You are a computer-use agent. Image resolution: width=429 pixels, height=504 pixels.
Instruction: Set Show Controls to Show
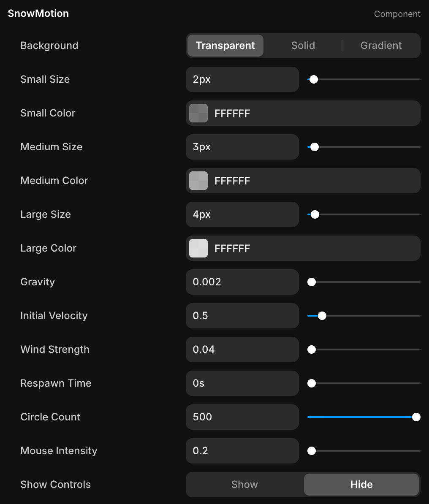coord(244,485)
